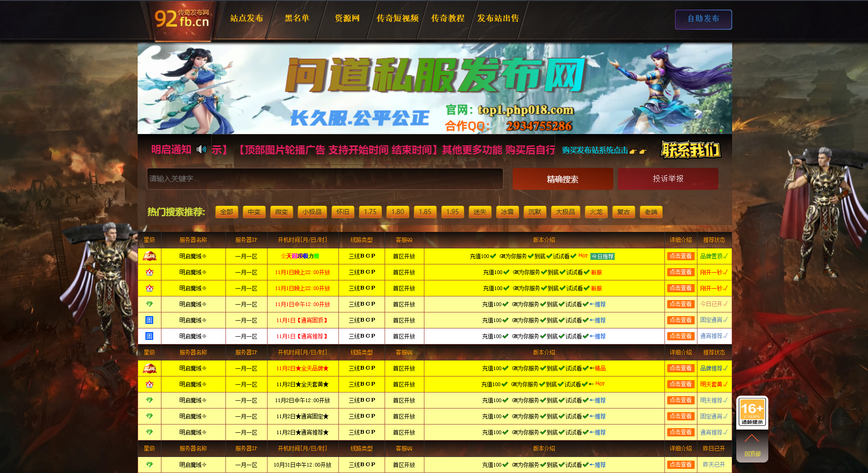Click the blue 固 icon in 通宵固顶 row
The image size is (868, 473).
(149, 320)
